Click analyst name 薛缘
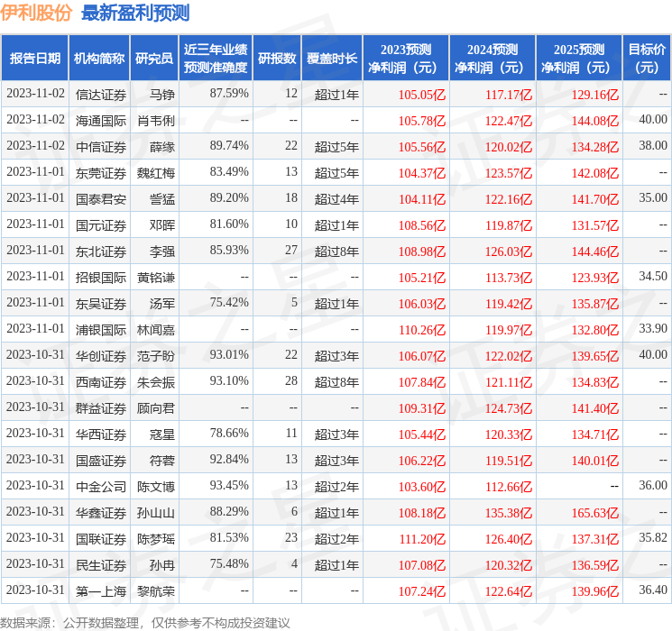The width and height of the screenshot is (672, 631). click(162, 147)
